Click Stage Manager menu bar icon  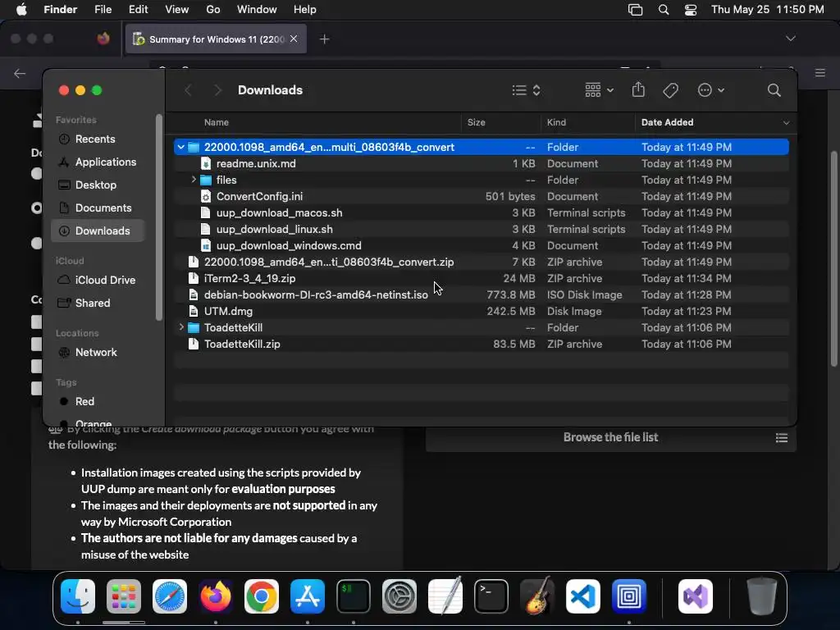click(x=636, y=10)
